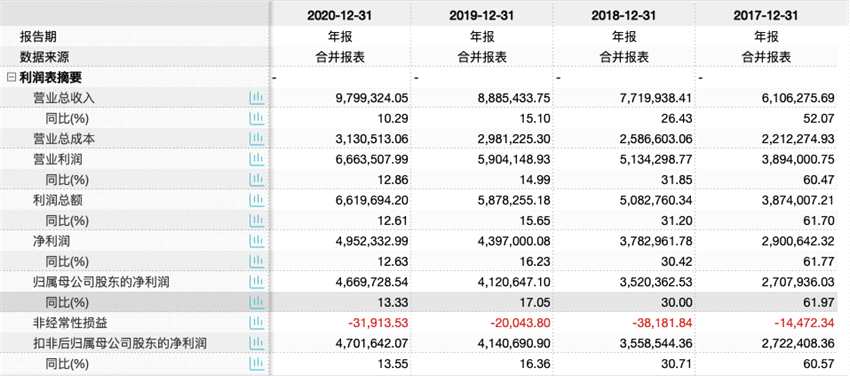Select growth value 30.71

[678, 363]
